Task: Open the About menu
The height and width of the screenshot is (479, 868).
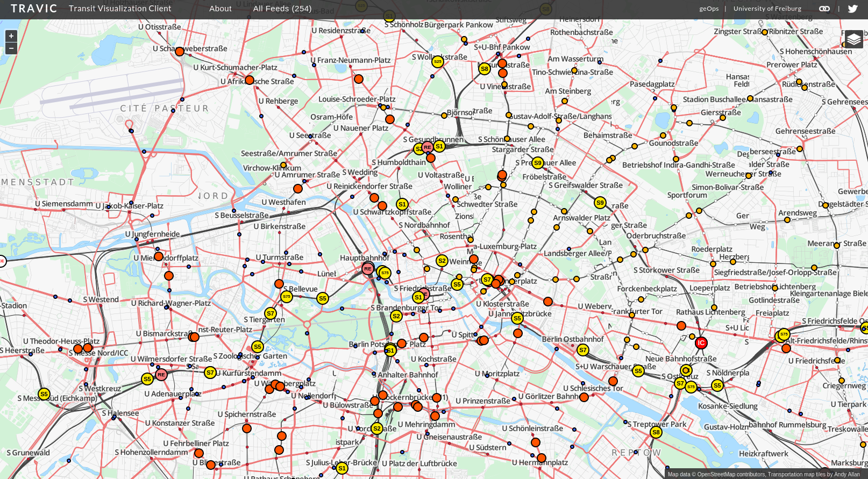Action: pos(220,9)
